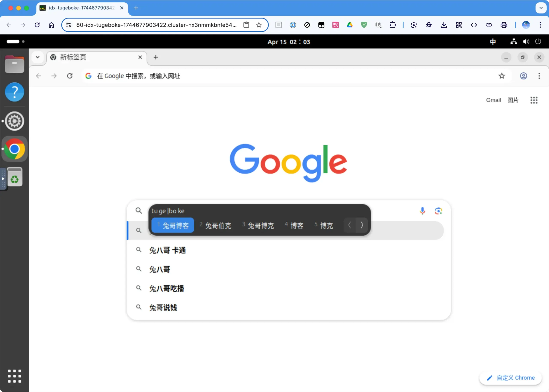Open inner Chrome profile avatar

[523, 76]
